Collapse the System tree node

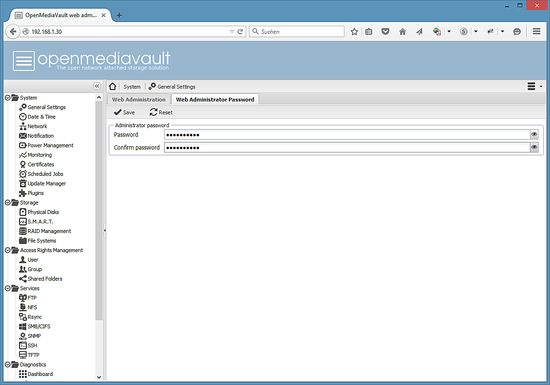click(x=7, y=97)
